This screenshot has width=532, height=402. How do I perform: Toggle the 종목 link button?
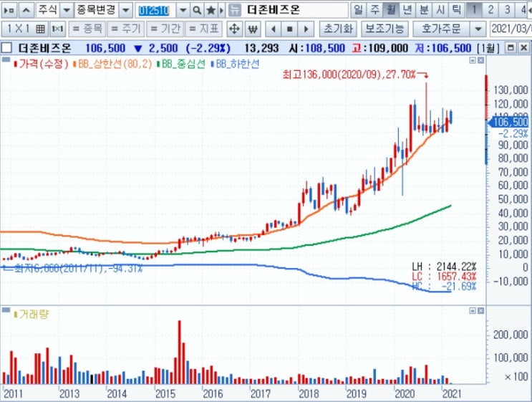point(87,29)
